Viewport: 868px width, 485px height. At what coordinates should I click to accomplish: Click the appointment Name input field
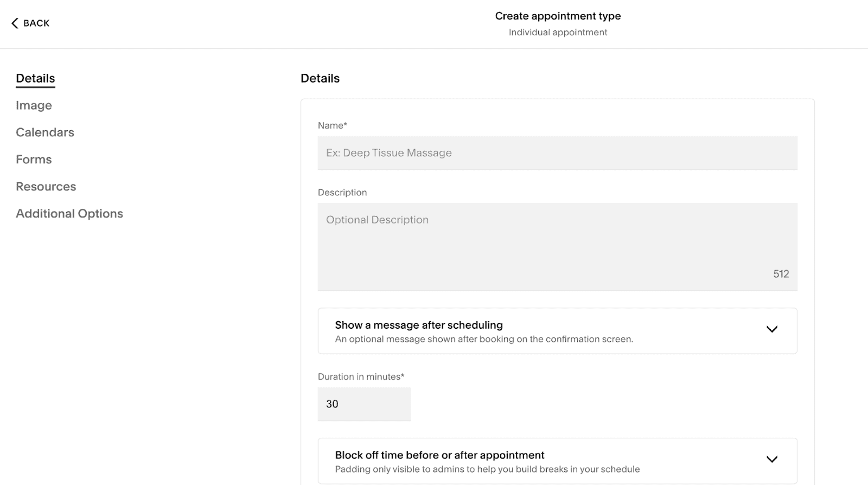coord(557,152)
